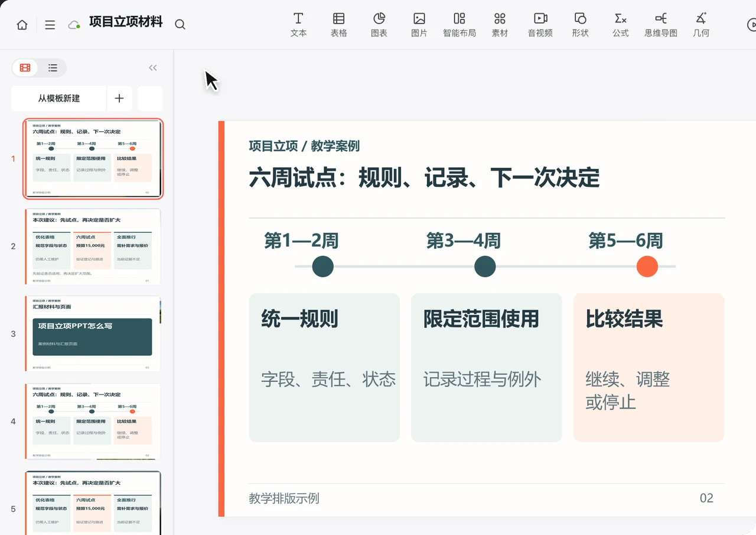Check the cloud sync status icon
This screenshot has width=756, height=535.
(x=74, y=25)
